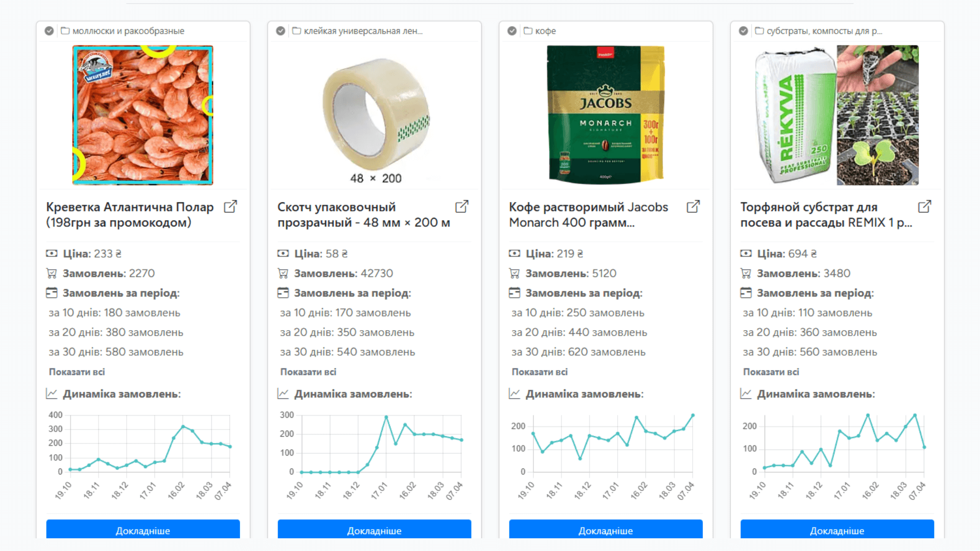Click calendar icon on Скотч card period section

pos(283,293)
